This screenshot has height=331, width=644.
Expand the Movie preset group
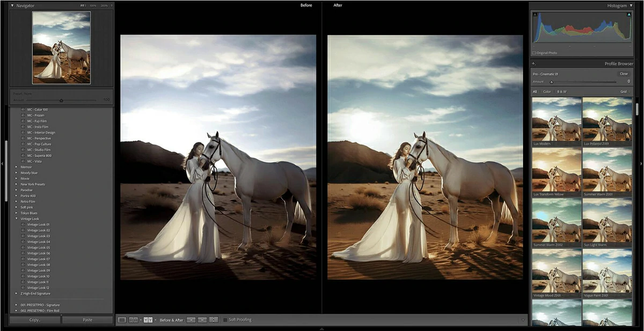pyautogui.click(x=16, y=178)
